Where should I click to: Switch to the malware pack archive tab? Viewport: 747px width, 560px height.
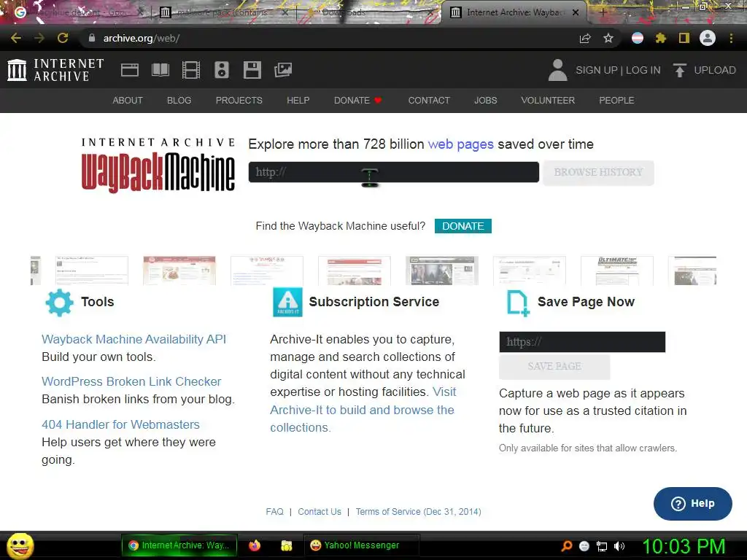click(224, 12)
